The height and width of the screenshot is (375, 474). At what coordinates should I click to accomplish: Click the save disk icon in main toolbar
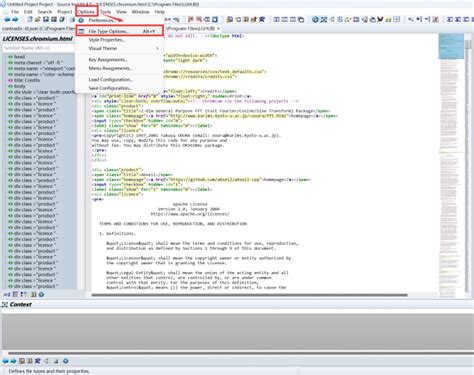click(x=46, y=20)
